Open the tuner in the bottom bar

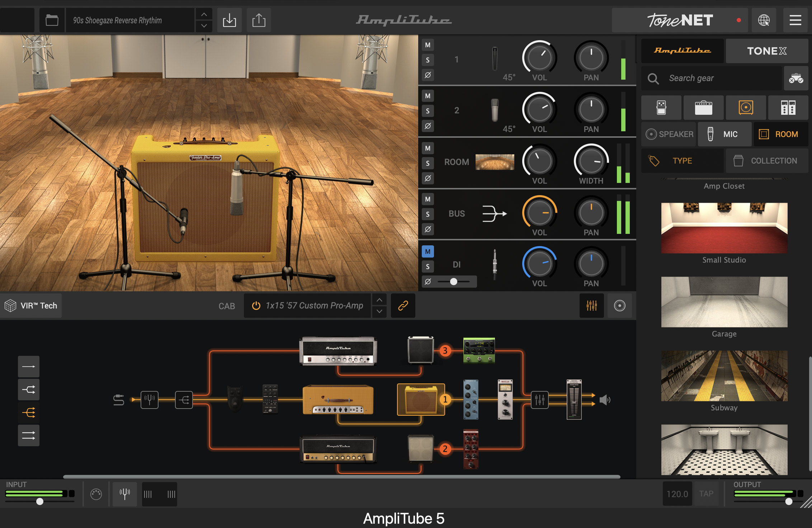coord(124,494)
